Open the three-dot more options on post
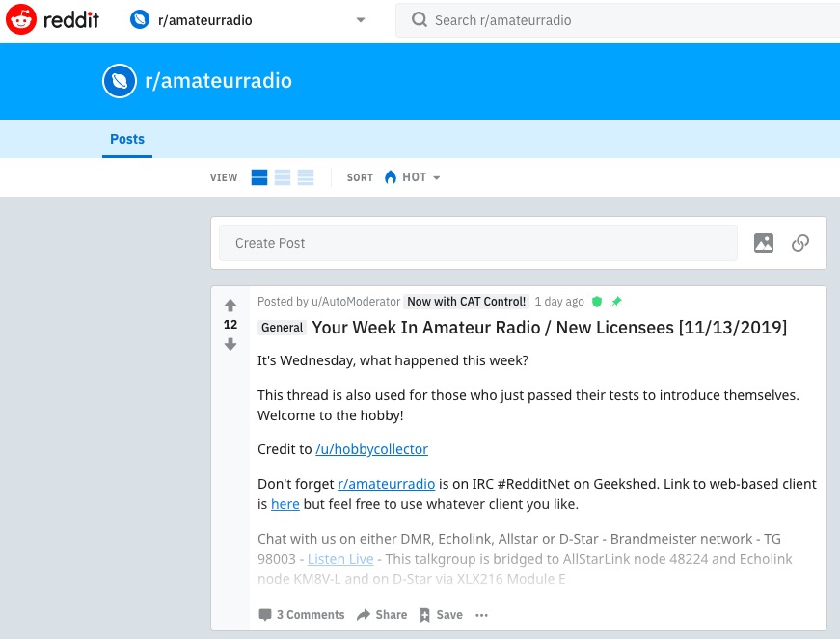The height and width of the screenshot is (639, 840). [x=482, y=615]
